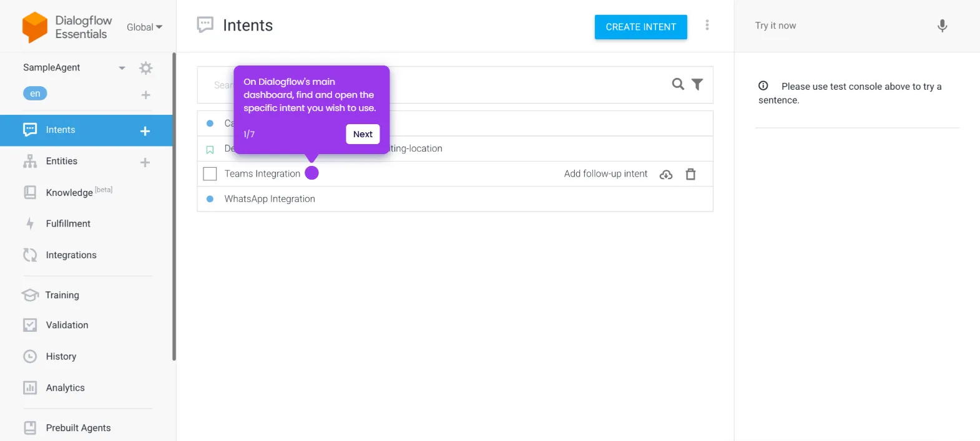Click the Dialogflow Essentials cube logo
The height and width of the screenshot is (441, 980).
click(34, 27)
